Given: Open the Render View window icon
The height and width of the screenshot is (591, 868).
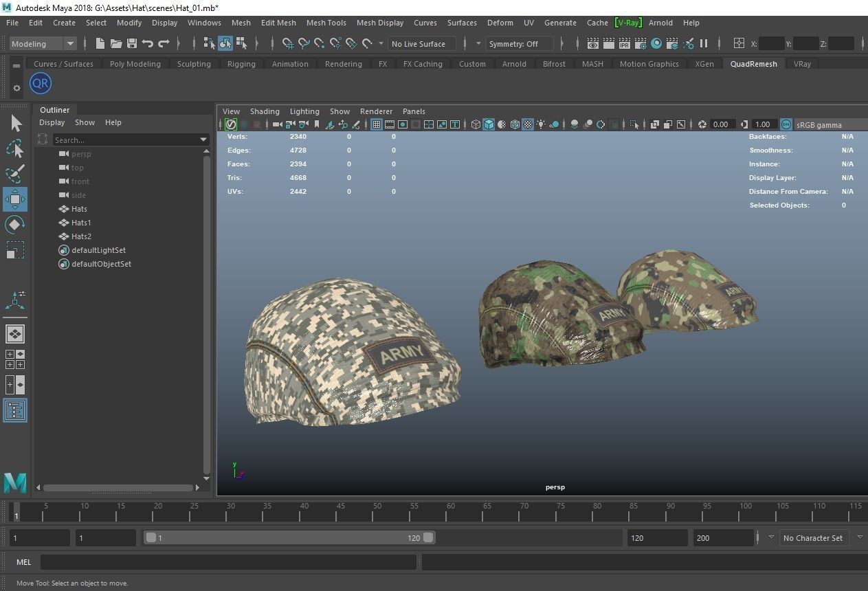Looking at the screenshot, I should pyautogui.click(x=593, y=43).
